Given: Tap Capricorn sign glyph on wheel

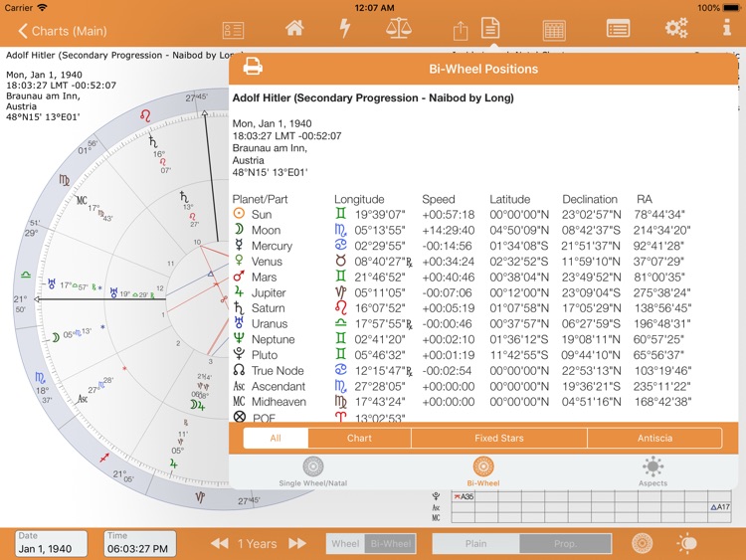Looking at the screenshot, I should [200, 497].
